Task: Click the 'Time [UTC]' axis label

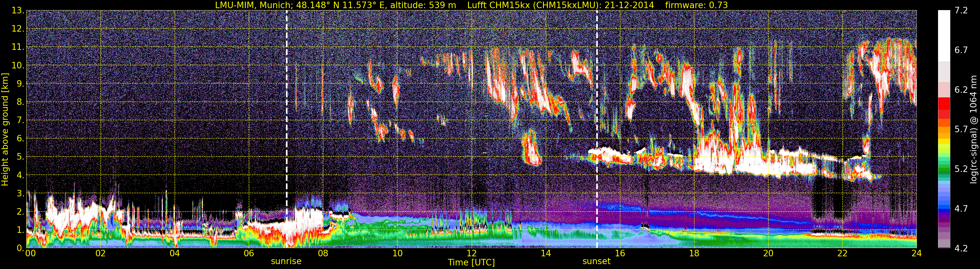Action: click(471, 262)
